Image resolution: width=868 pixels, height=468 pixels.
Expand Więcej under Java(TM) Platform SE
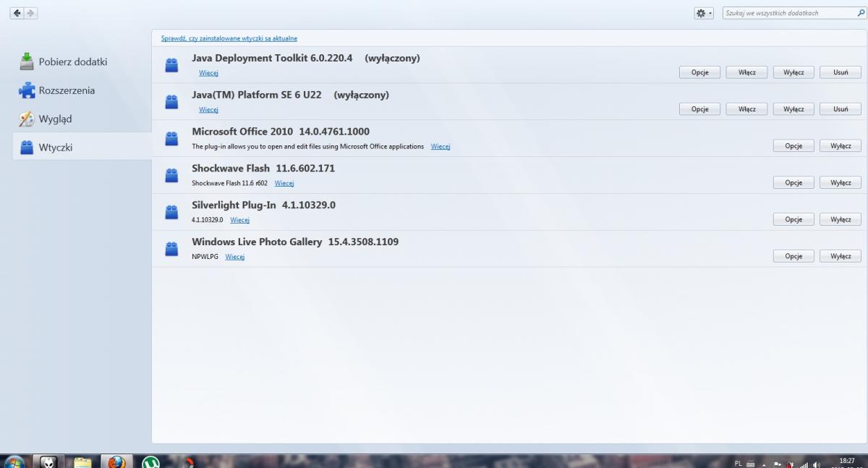(208, 110)
